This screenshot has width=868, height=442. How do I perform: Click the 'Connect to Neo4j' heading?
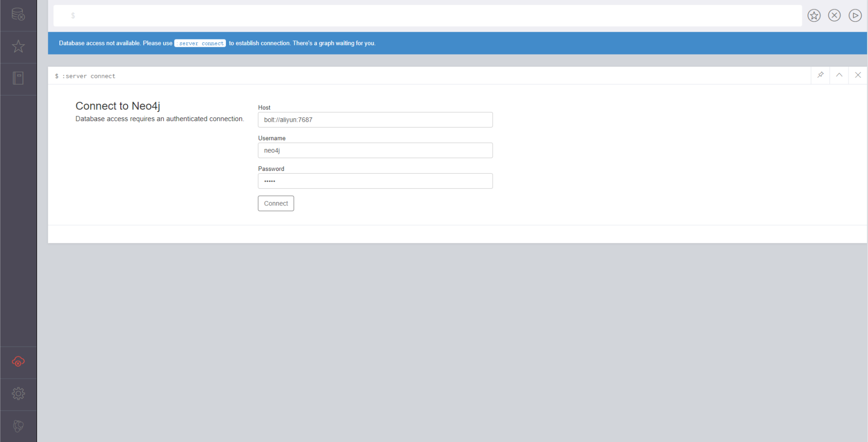click(118, 106)
